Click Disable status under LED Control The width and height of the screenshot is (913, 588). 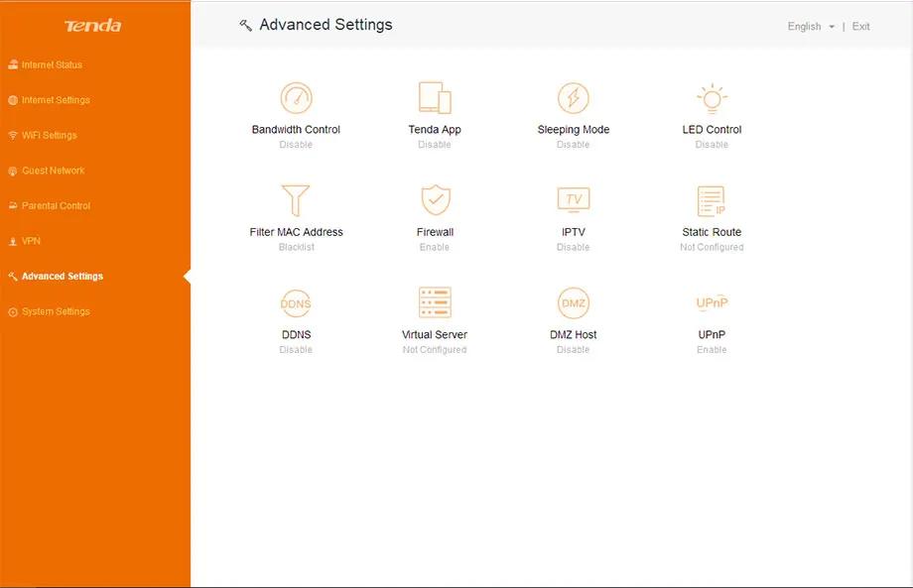712,144
